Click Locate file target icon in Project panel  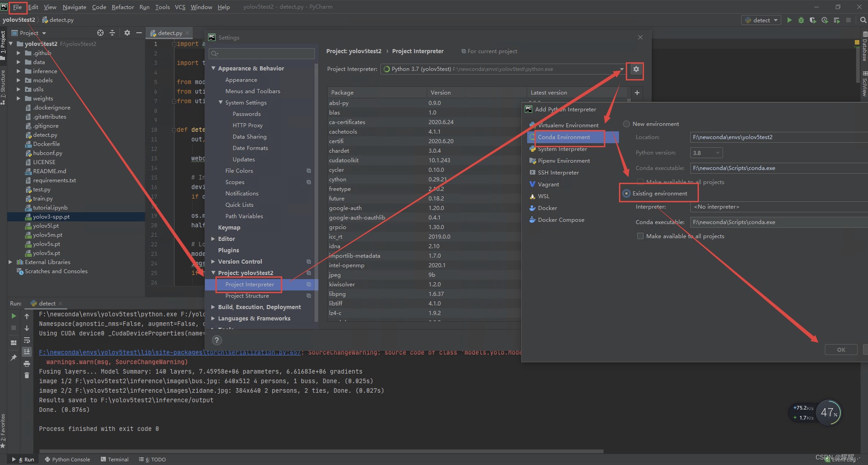tap(100, 33)
